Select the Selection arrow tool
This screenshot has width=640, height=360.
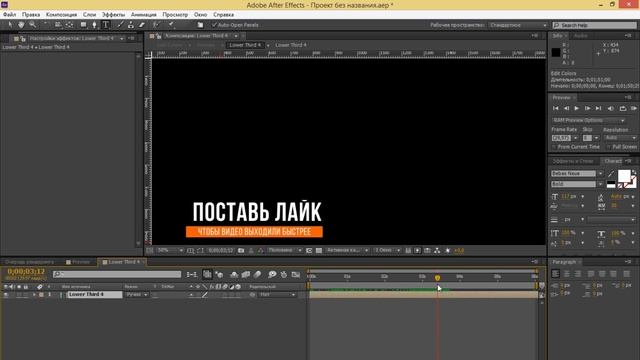(10, 25)
